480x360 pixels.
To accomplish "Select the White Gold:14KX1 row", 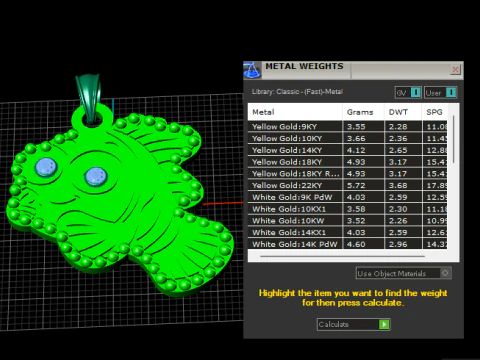I will coord(347,232).
